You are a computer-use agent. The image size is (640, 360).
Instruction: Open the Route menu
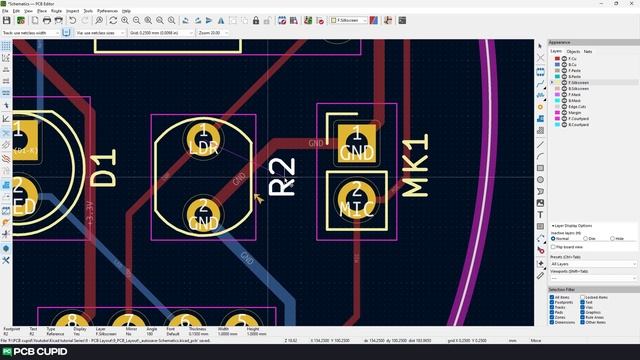click(56, 11)
